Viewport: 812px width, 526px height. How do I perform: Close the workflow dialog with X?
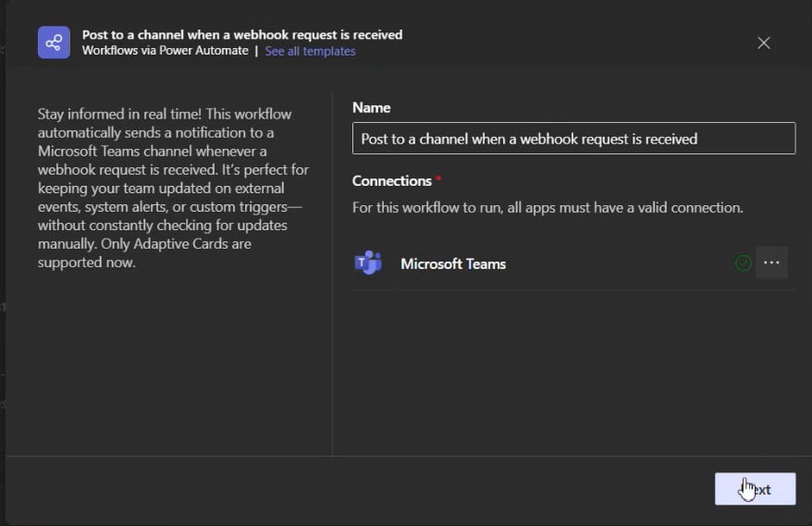coord(764,43)
